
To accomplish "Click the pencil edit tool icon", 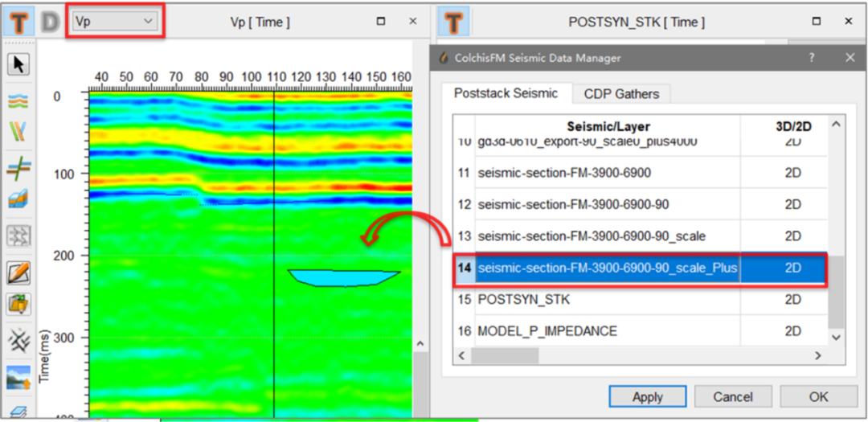I will pos(18,273).
